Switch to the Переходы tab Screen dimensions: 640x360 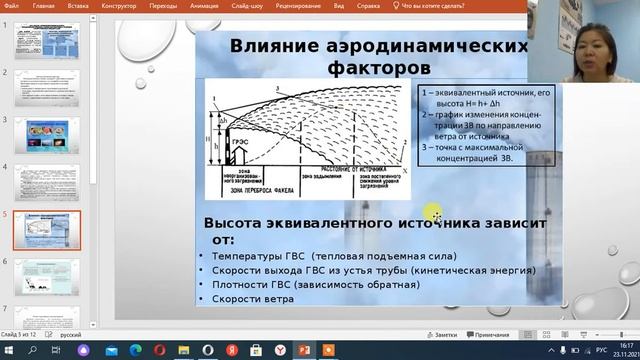point(163,6)
